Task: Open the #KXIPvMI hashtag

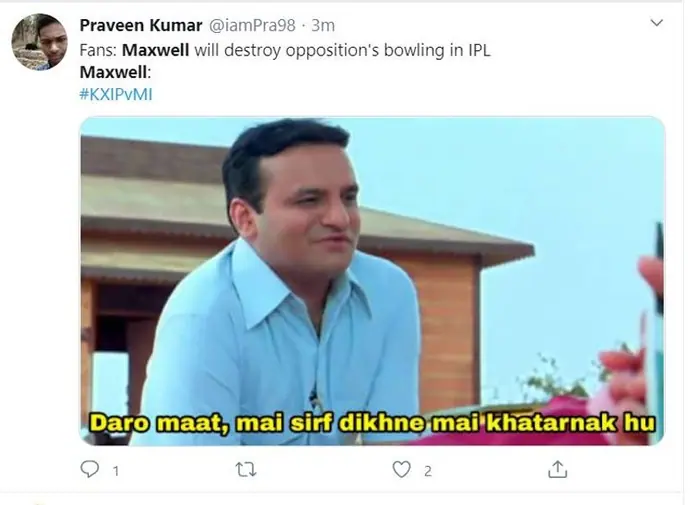Action: [x=116, y=95]
